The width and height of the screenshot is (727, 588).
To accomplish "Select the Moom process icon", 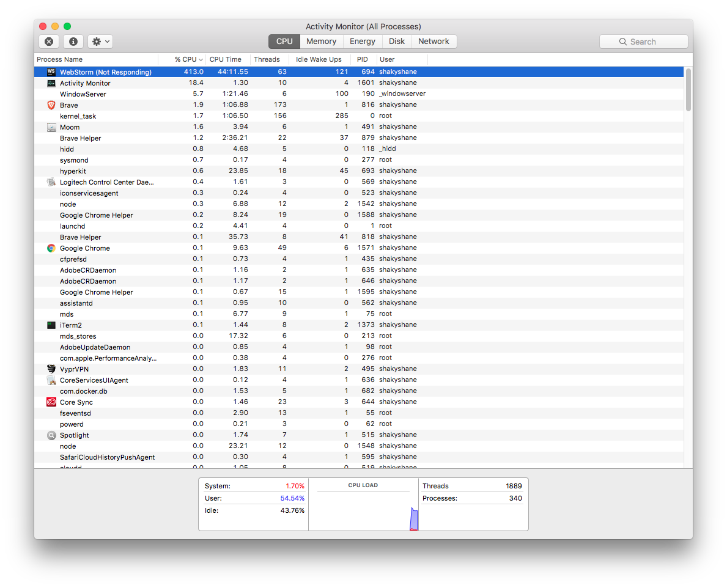I will [51, 127].
